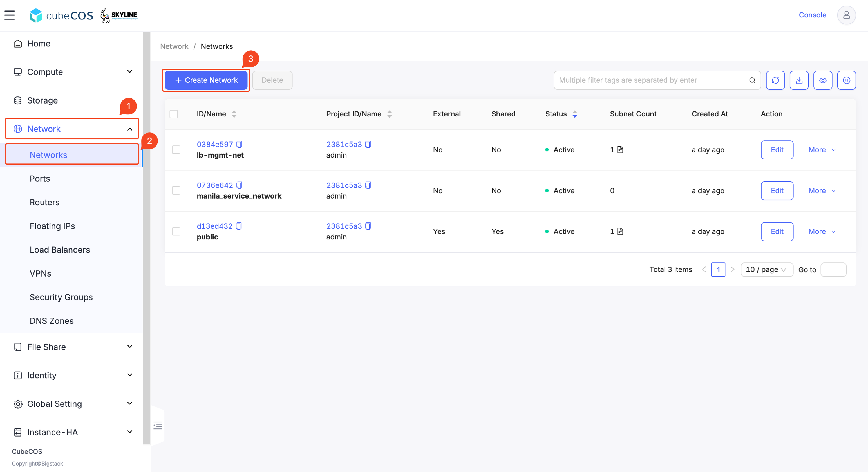This screenshot has height=472, width=868.
Task: Copy the 0384e597 network ID
Action: (239, 144)
